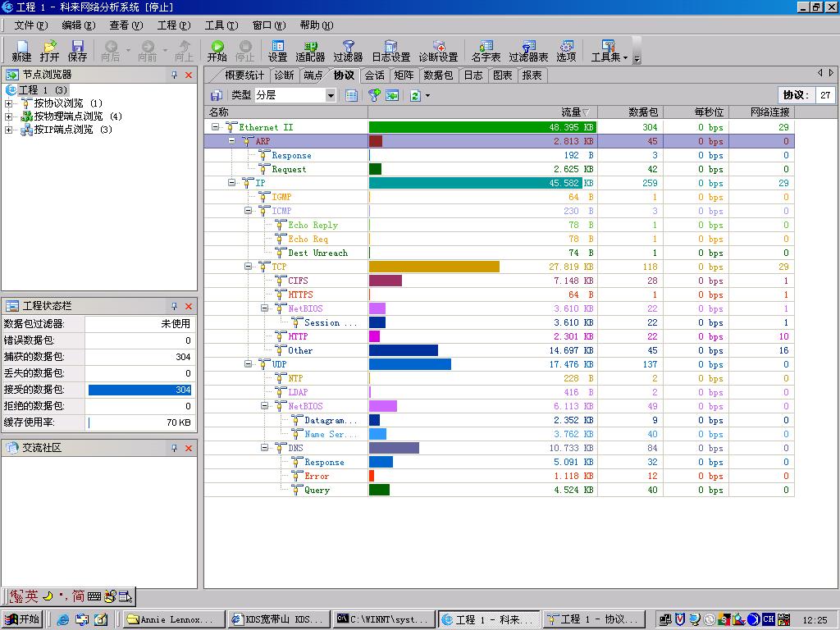The width and height of the screenshot is (840, 630).
Task: Click the 打开 (Open) toolbar icon
Action: [49, 51]
